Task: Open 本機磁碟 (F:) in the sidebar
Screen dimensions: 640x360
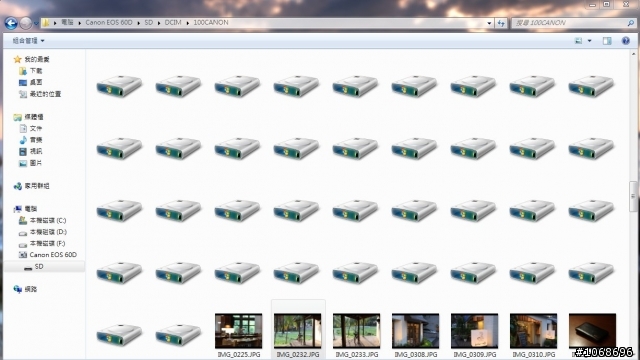Action: coord(47,243)
